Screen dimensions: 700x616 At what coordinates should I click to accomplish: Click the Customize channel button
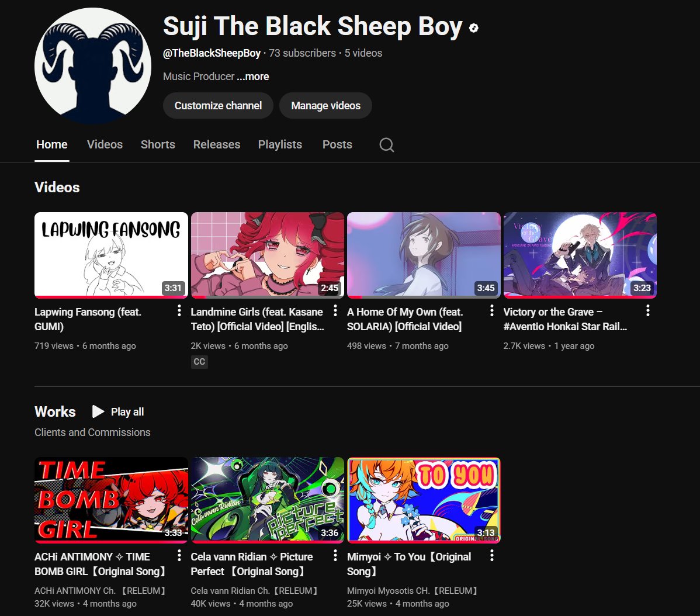[218, 106]
